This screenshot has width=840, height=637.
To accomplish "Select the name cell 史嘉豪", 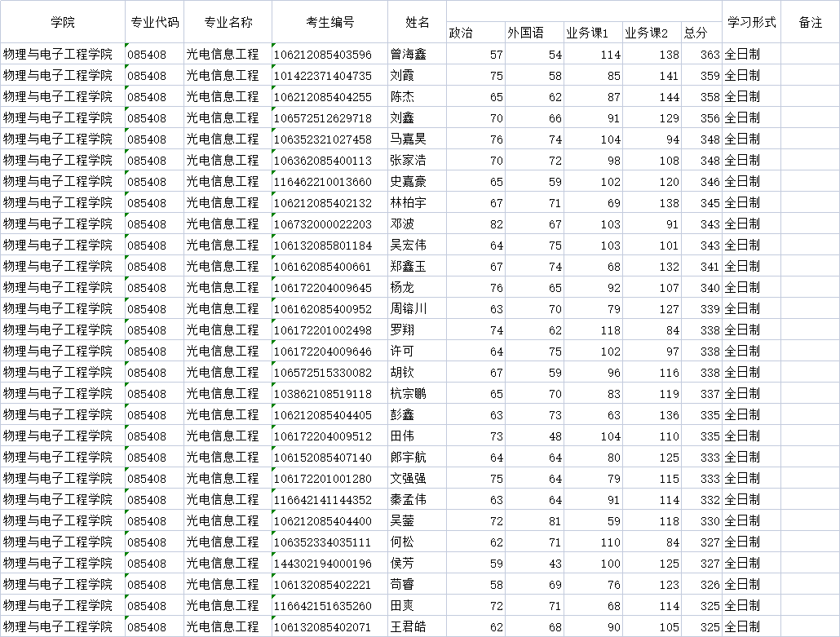I will tap(417, 182).
